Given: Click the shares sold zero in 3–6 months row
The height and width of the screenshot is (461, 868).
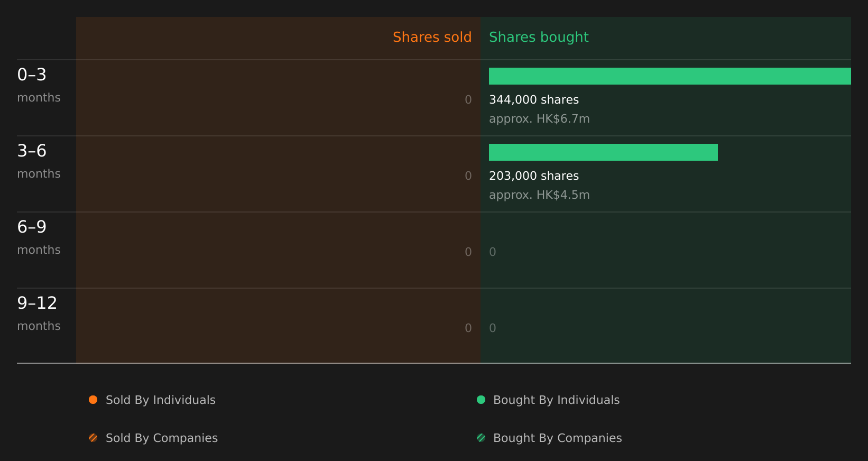Looking at the screenshot, I should point(468,176).
